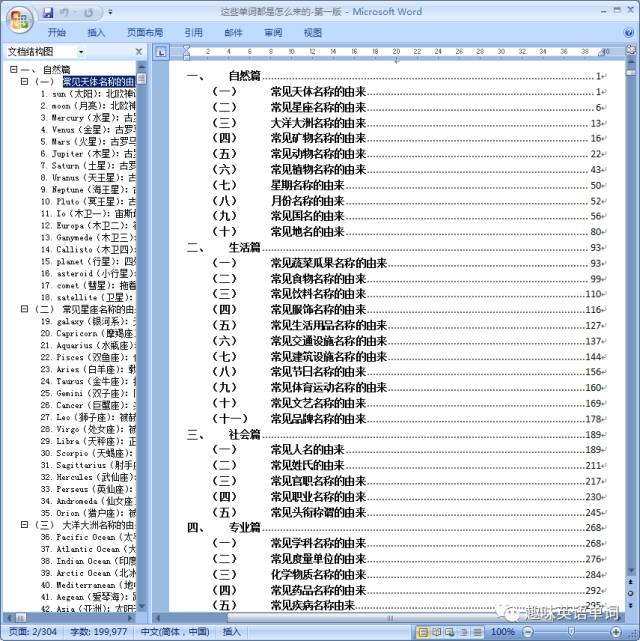This screenshot has height=641, width=640.
Task: Open the 开始 ribbon tab
Action: coord(56,32)
